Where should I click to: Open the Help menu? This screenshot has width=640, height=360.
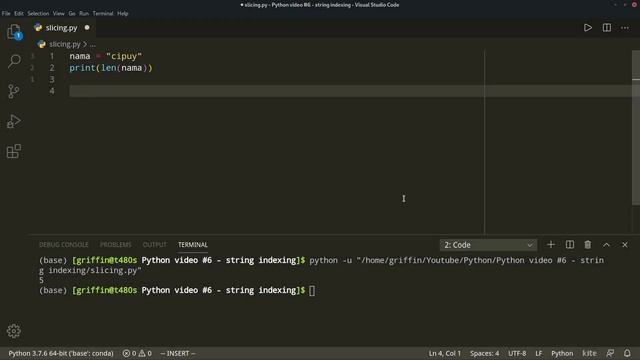tap(122, 13)
